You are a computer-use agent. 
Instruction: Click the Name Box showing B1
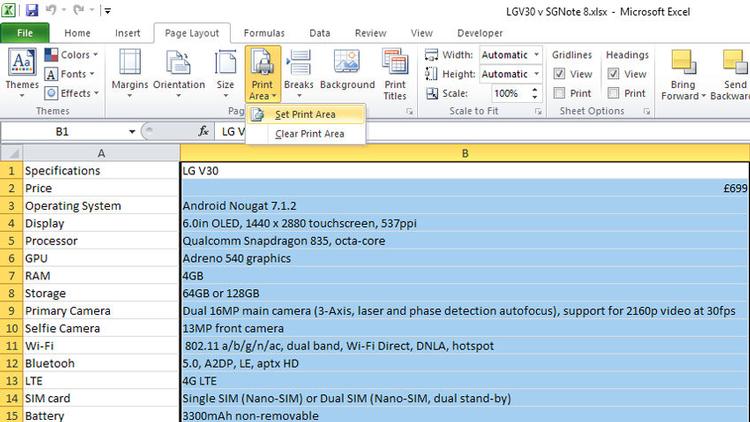62,132
